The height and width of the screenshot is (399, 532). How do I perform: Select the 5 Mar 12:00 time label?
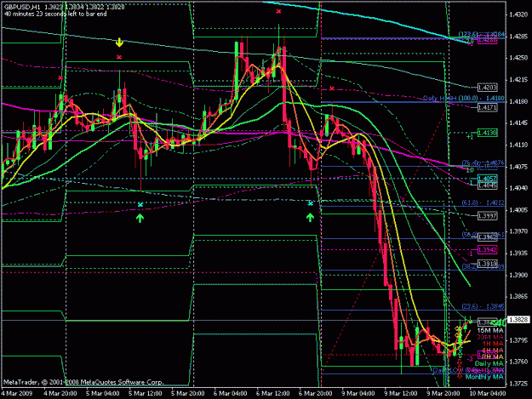click(x=146, y=393)
